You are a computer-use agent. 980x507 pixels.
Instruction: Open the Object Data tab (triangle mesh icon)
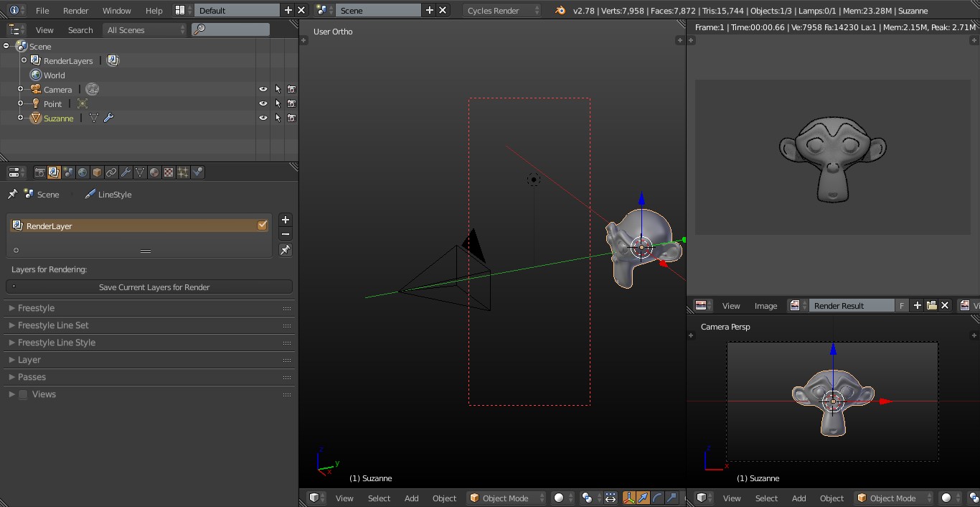(x=140, y=172)
